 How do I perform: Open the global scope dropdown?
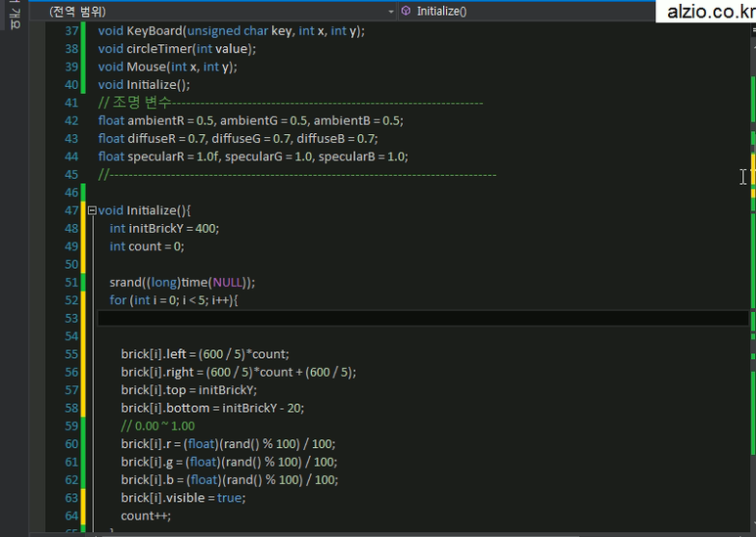pos(213,11)
